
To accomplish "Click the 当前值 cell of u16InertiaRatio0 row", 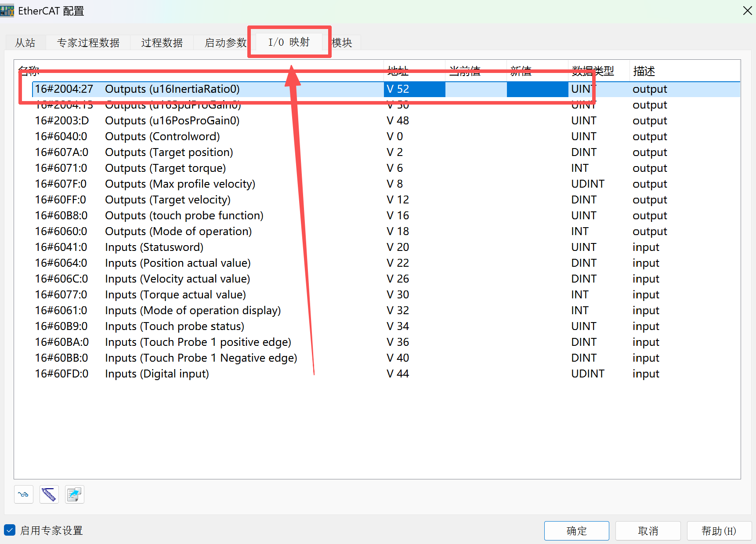I will 476,89.
